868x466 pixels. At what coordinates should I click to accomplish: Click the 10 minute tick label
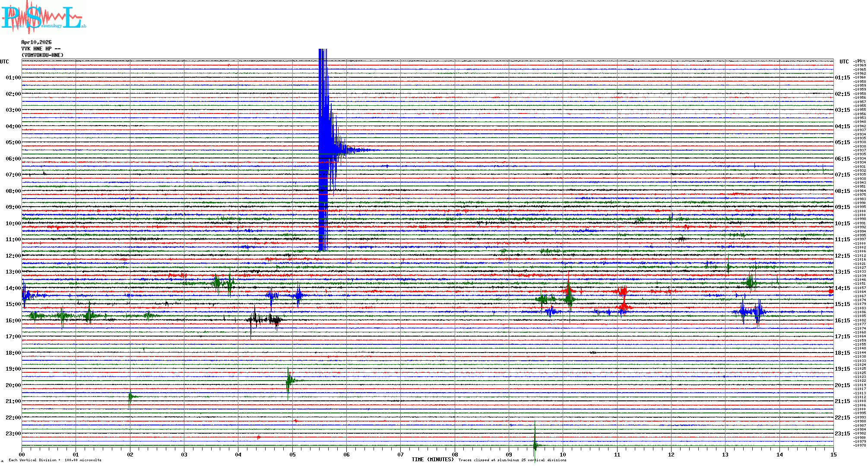click(x=563, y=454)
